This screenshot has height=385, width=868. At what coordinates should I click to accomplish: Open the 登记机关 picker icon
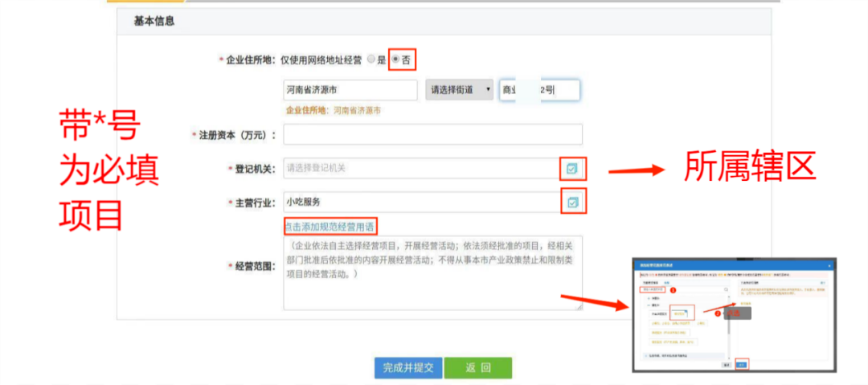point(572,169)
